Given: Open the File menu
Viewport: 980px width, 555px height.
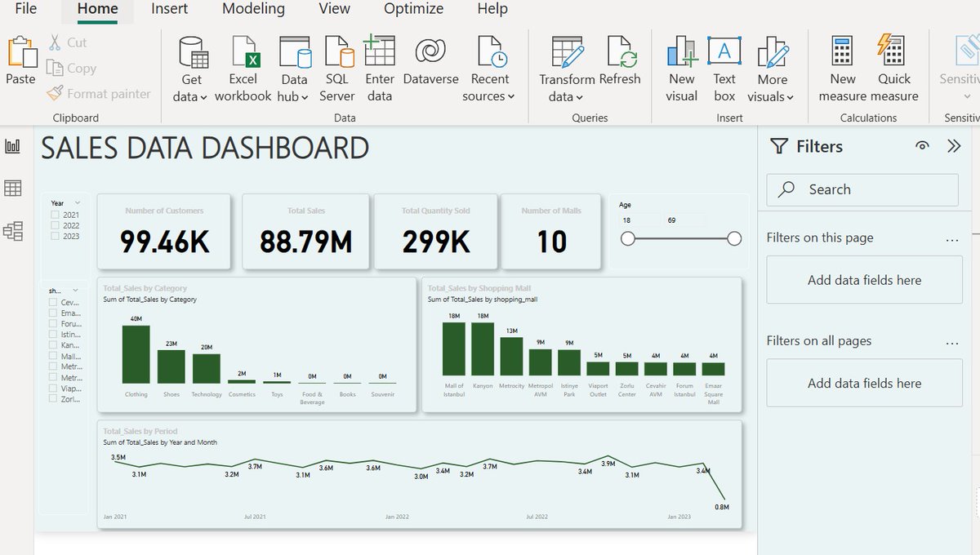Looking at the screenshot, I should tap(26, 9).
